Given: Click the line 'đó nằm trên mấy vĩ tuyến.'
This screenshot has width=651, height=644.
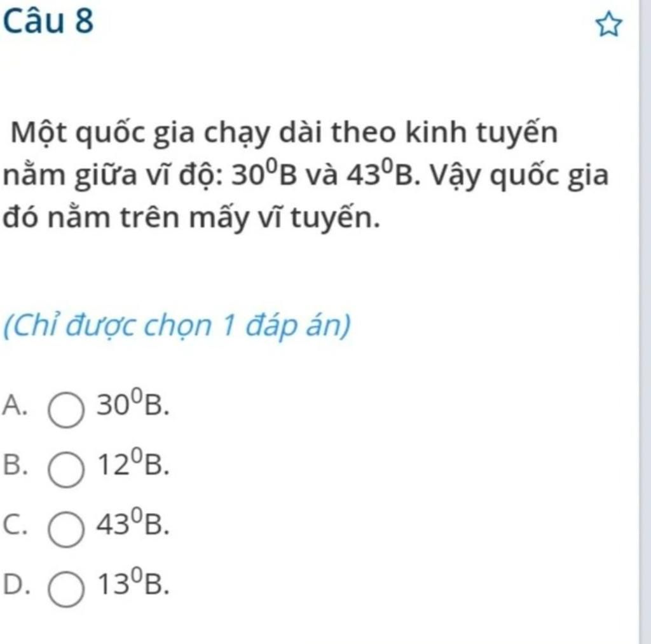Looking at the screenshot, I should [x=191, y=217].
